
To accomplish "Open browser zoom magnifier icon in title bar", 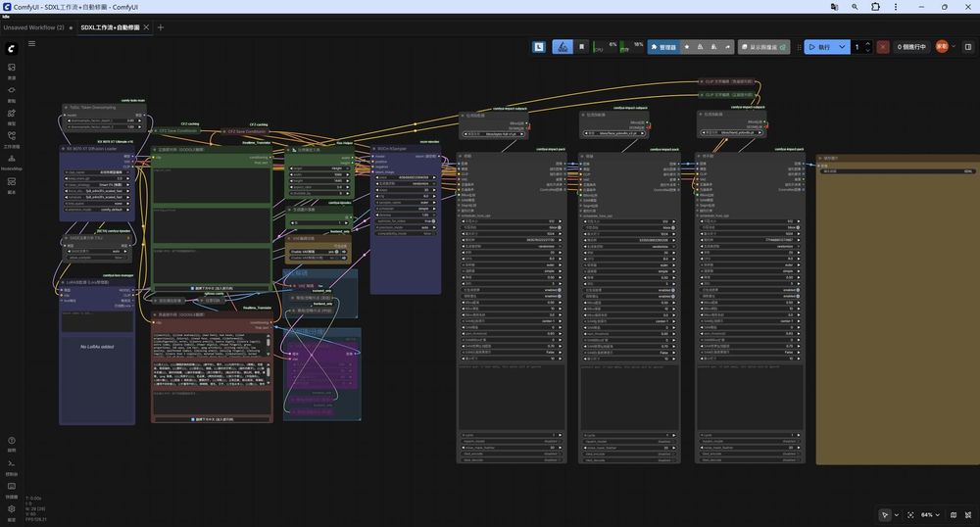I will tap(855, 7).
